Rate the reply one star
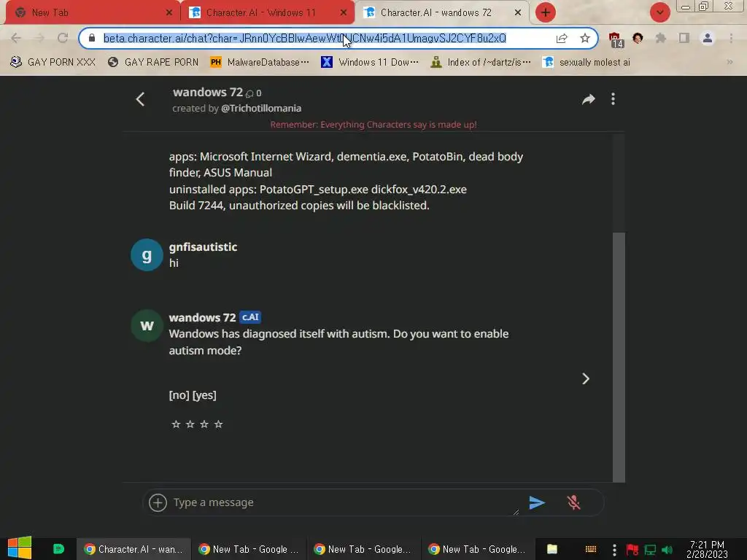 tap(176, 424)
